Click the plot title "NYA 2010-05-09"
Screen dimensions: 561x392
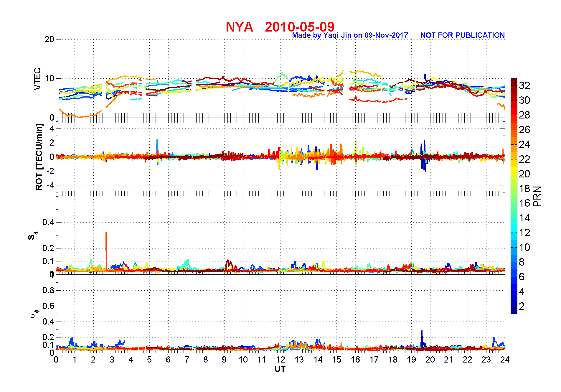[x=280, y=27]
